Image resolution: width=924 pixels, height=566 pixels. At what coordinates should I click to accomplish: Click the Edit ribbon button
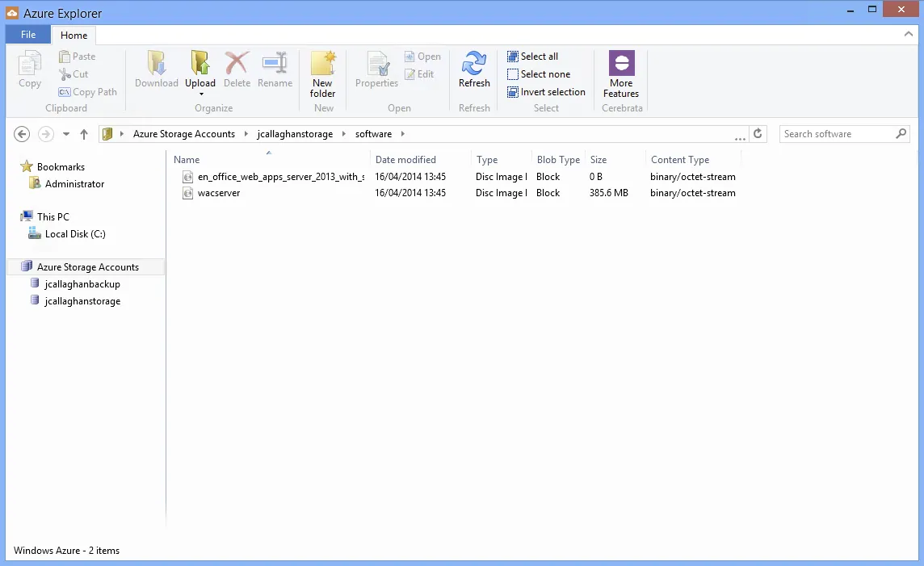point(419,74)
